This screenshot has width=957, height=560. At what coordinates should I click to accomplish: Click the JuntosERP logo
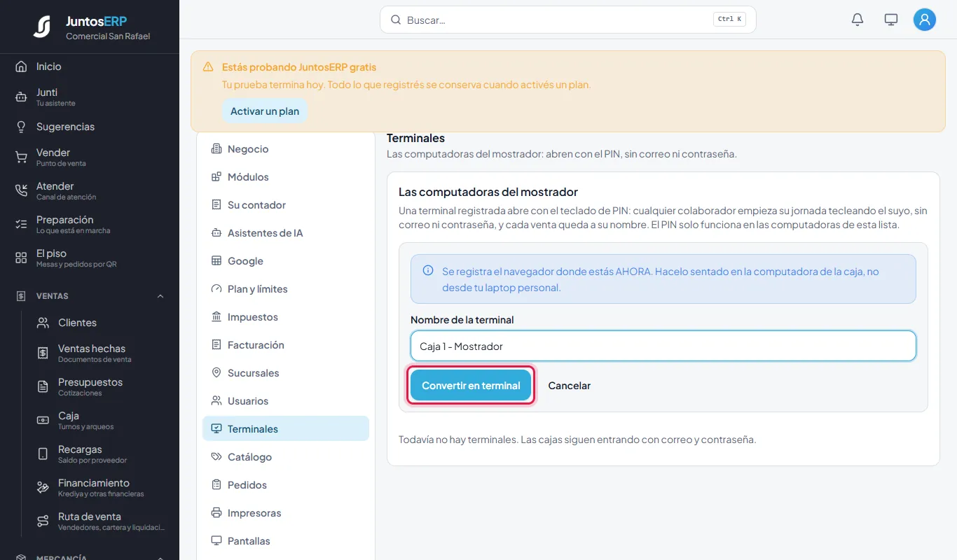click(x=42, y=27)
